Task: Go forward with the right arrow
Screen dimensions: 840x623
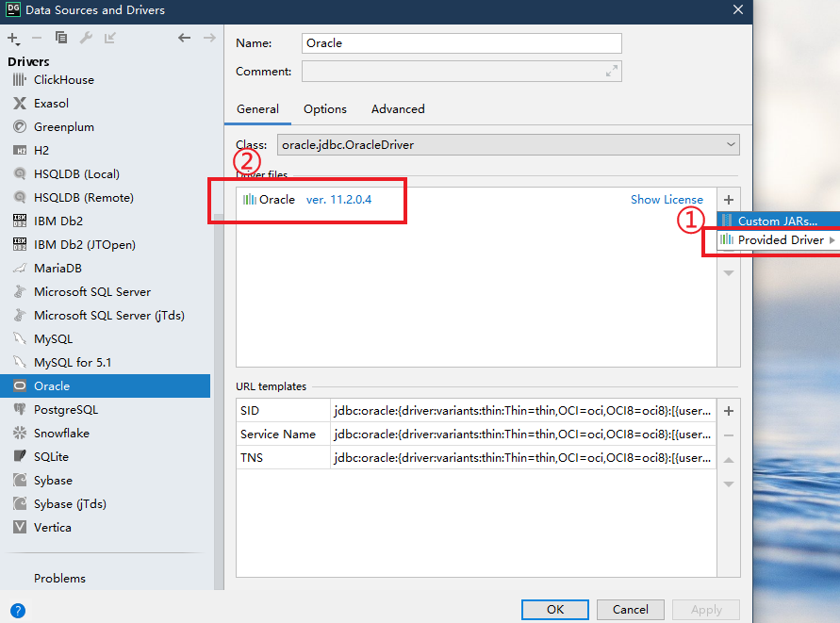Action: coord(209,38)
